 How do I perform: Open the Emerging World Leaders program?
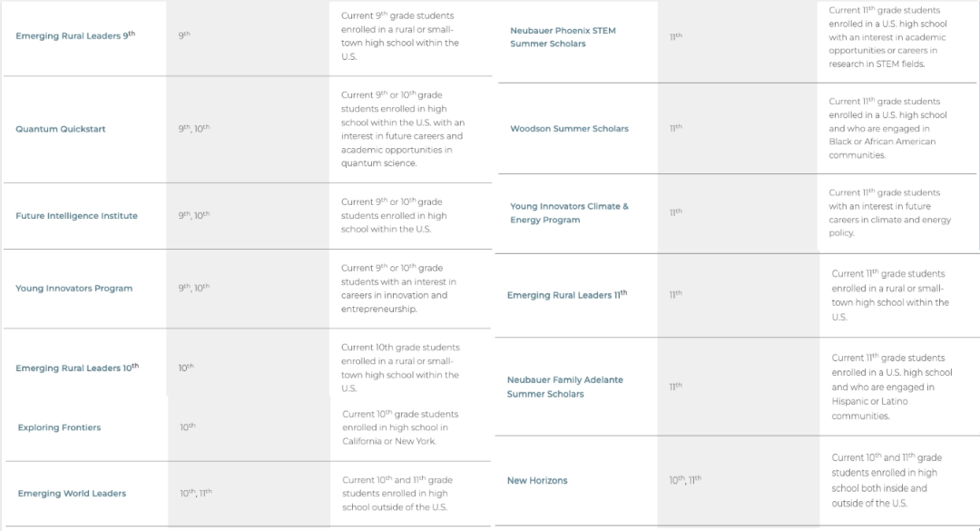(72, 494)
